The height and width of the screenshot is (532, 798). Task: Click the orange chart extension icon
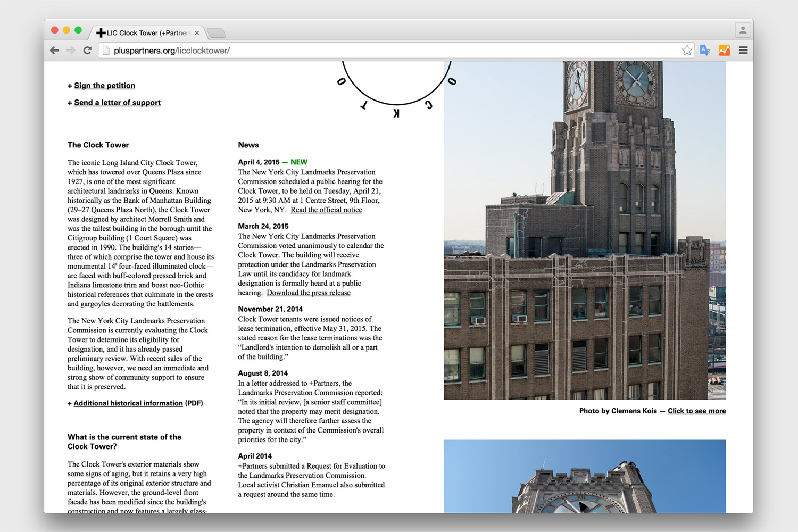(x=724, y=51)
